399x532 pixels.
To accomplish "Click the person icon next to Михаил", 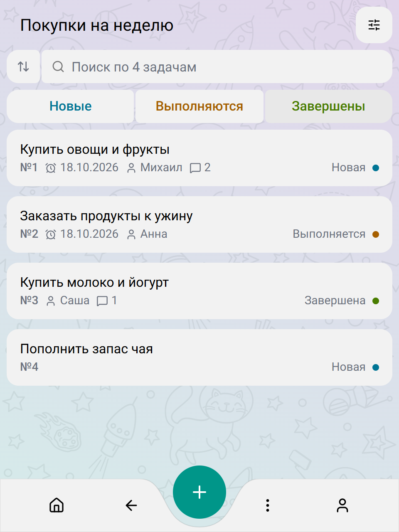I will pyautogui.click(x=131, y=168).
